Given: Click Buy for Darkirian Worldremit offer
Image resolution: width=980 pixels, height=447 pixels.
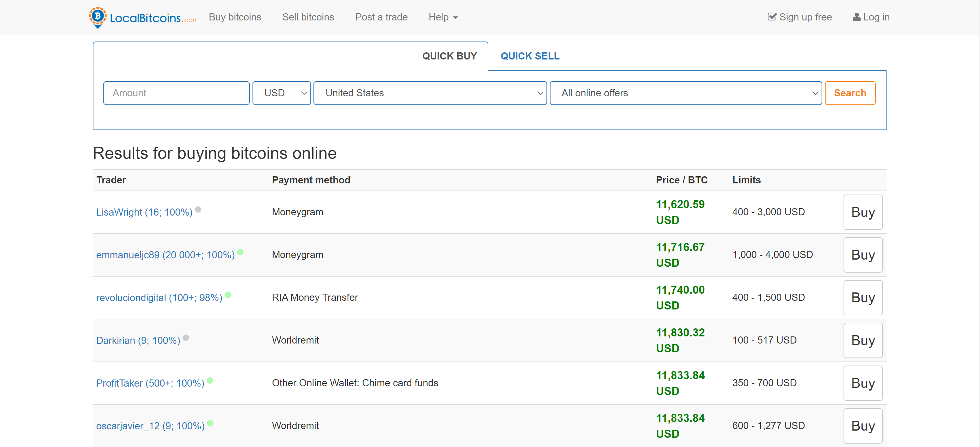Looking at the screenshot, I should 863,340.
